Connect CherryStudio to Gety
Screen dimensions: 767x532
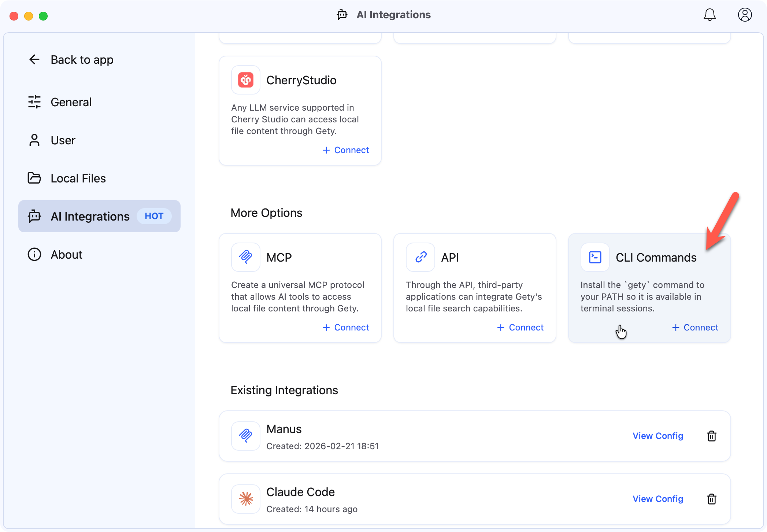pos(345,150)
